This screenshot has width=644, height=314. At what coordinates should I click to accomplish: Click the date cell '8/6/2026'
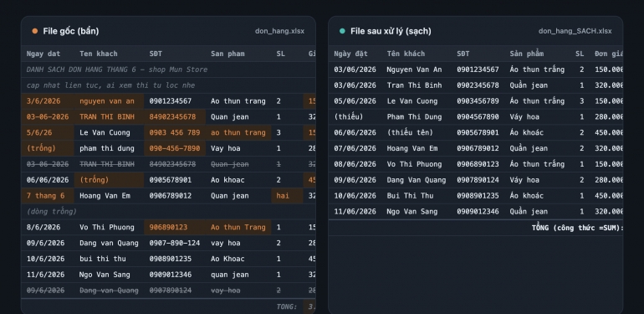[43, 227]
